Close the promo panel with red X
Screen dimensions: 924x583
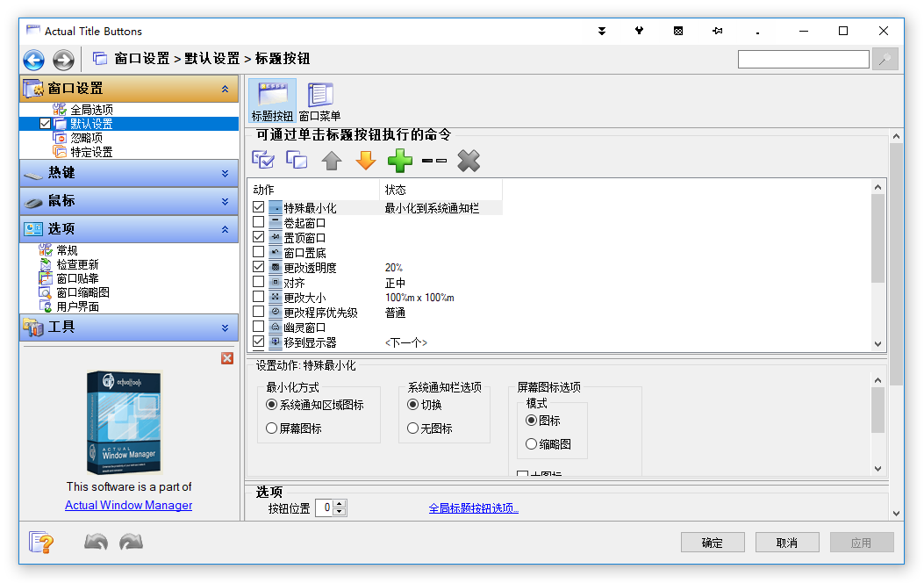coord(227,358)
